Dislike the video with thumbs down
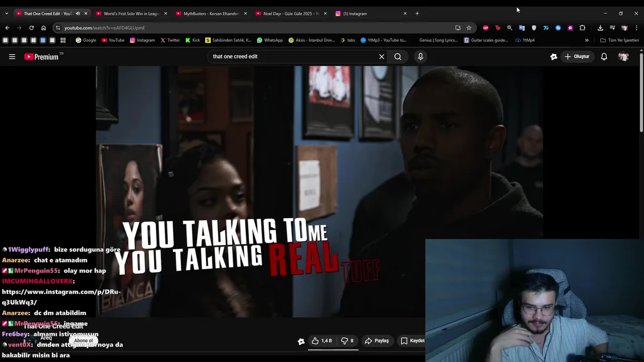The width and height of the screenshot is (644, 362). coord(347,341)
